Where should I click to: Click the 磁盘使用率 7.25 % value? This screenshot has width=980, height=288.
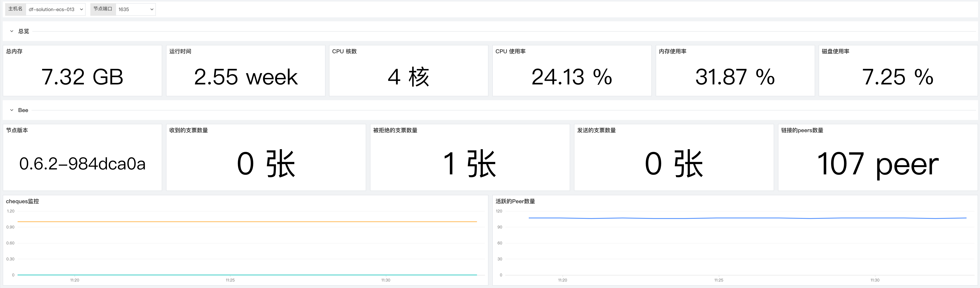point(898,77)
